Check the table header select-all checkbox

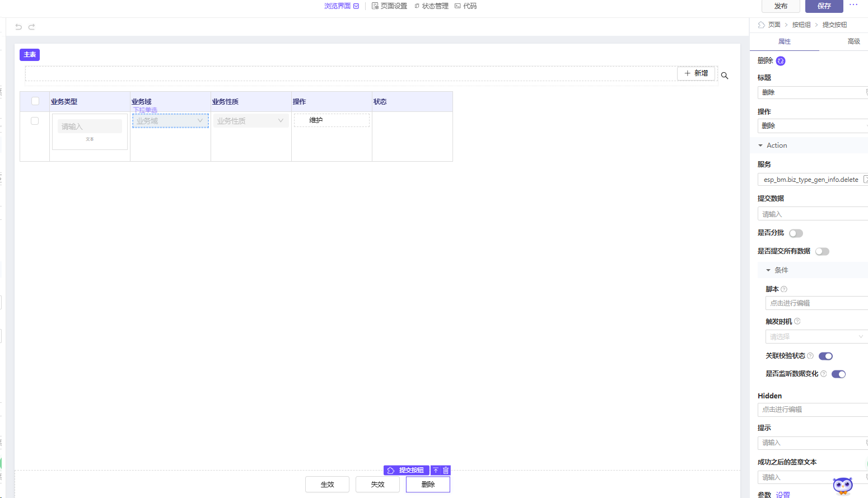tap(35, 101)
